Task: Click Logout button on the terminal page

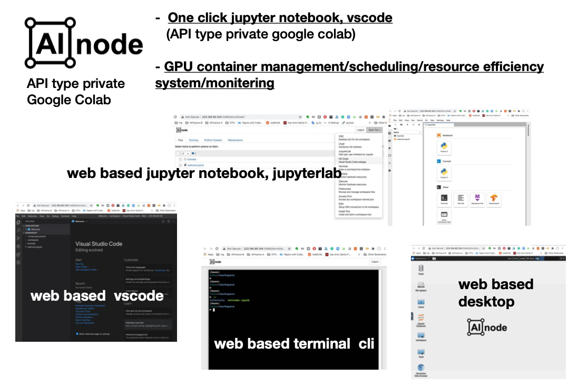Action: point(375,261)
